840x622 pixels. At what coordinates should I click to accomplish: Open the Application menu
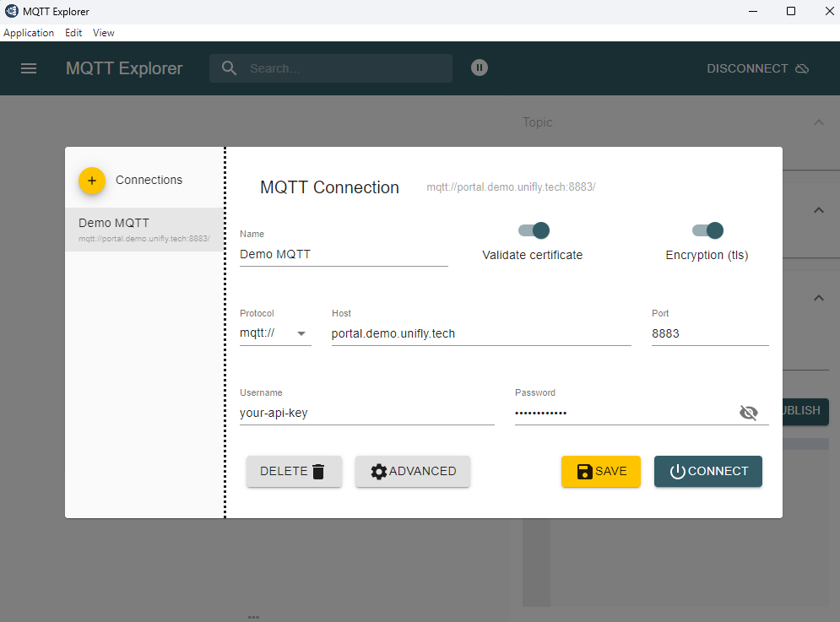[29, 32]
